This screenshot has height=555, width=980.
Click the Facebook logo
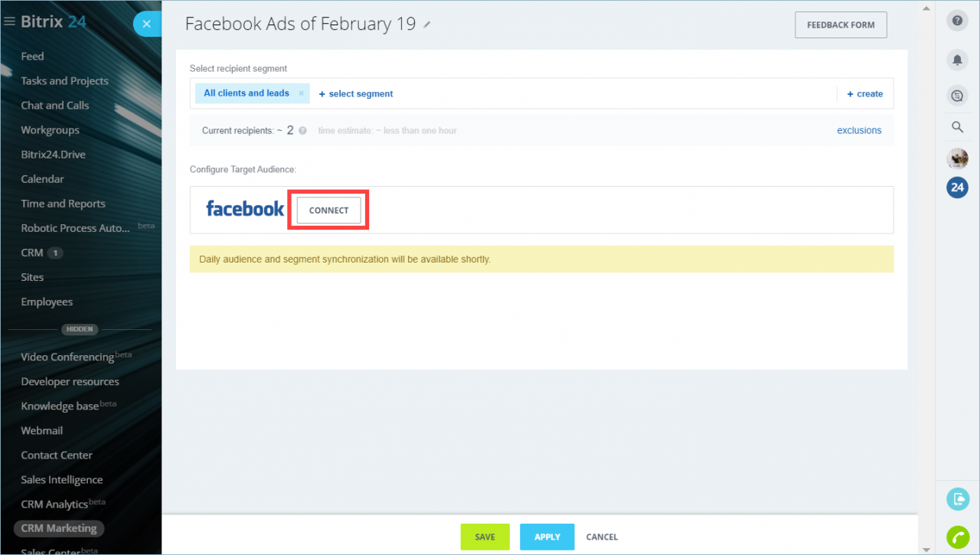click(x=245, y=208)
